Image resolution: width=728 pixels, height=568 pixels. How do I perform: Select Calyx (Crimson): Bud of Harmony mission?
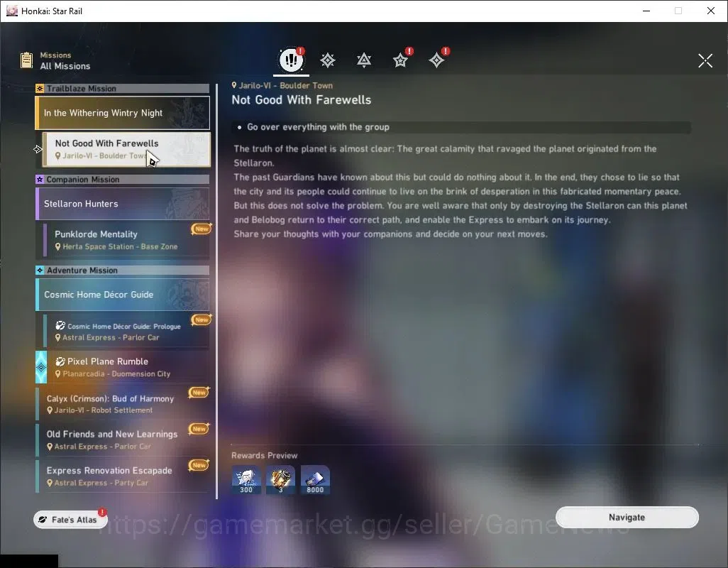(123, 403)
